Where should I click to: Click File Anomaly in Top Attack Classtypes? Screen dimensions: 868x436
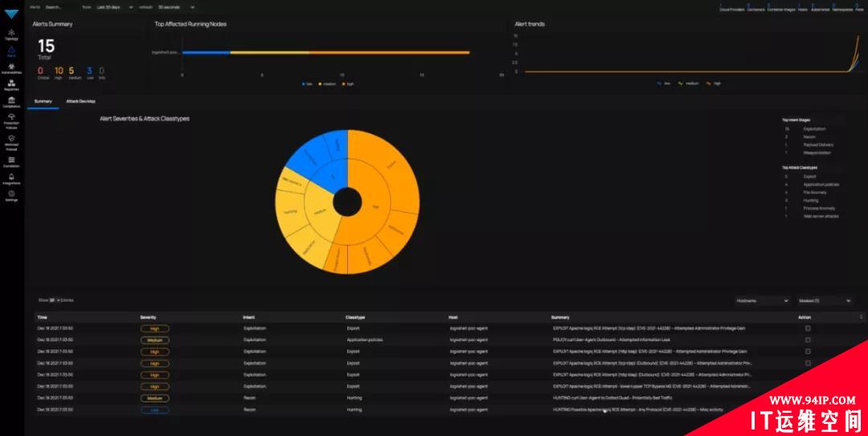(815, 193)
